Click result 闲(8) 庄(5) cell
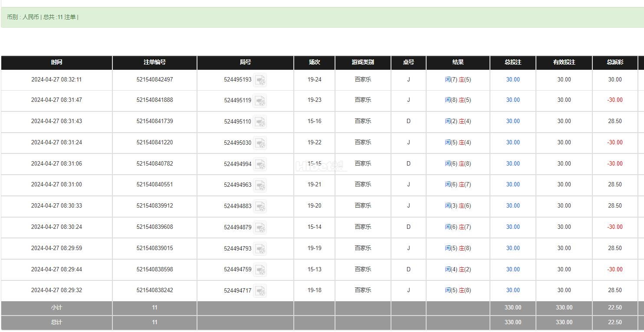 click(458, 100)
